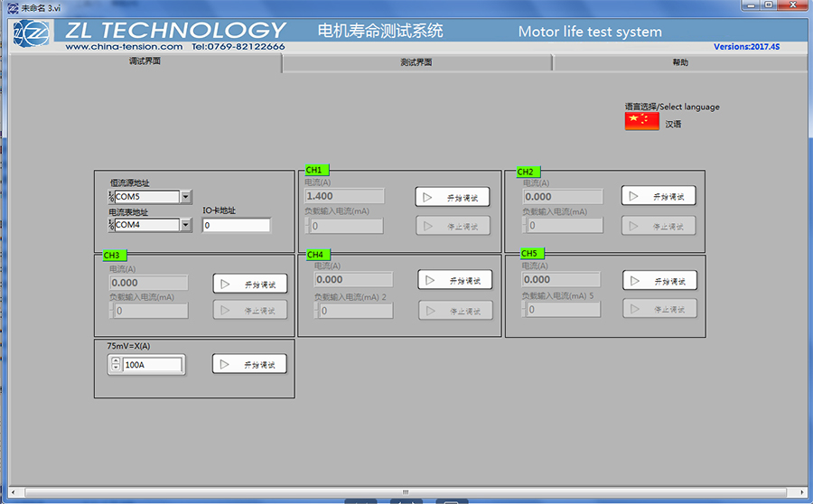Click the VI window icon in title bar

click(x=12, y=6)
